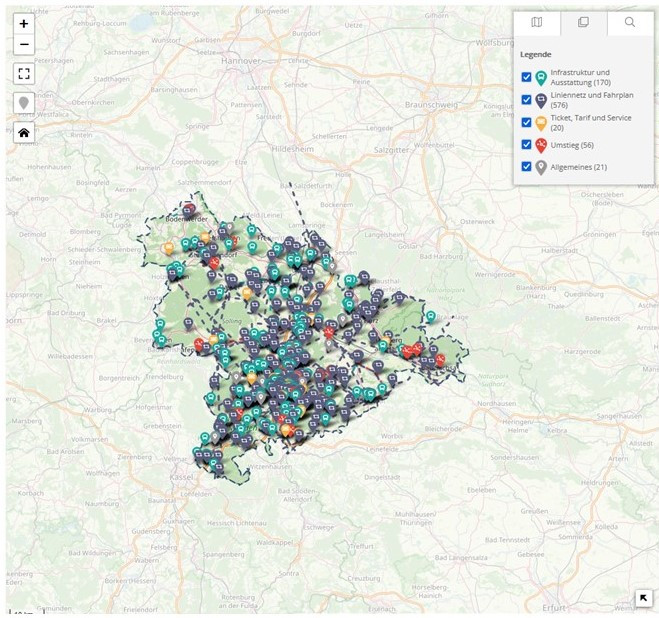Image resolution: width=659 pixels, height=618 pixels.
Task: Click the Ticket, Tarif und Service label
Action: (x=591, y=123)
